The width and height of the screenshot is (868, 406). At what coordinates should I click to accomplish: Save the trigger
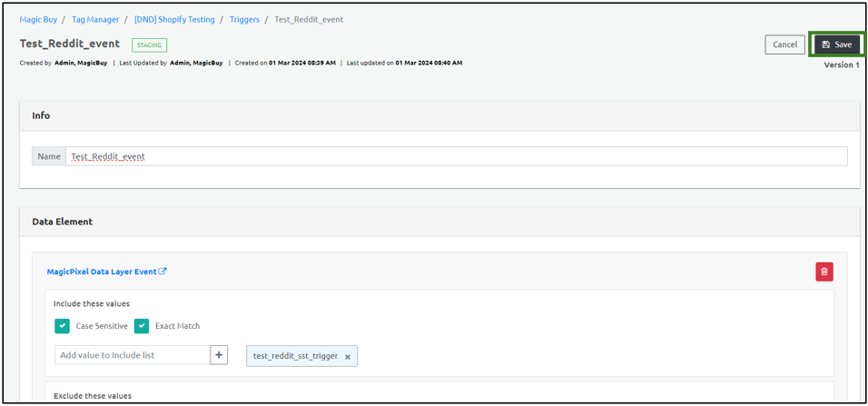pyautogui.click(x=837, y=45)
